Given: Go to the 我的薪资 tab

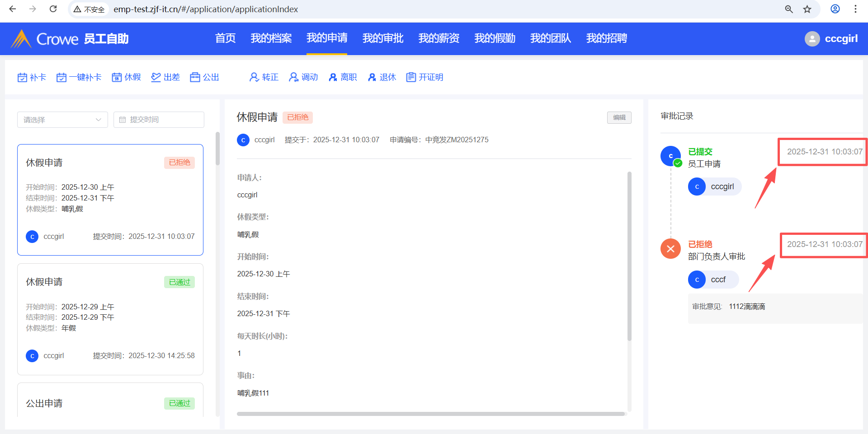Looking at the screenshot, I should click(x=439, y=38).
